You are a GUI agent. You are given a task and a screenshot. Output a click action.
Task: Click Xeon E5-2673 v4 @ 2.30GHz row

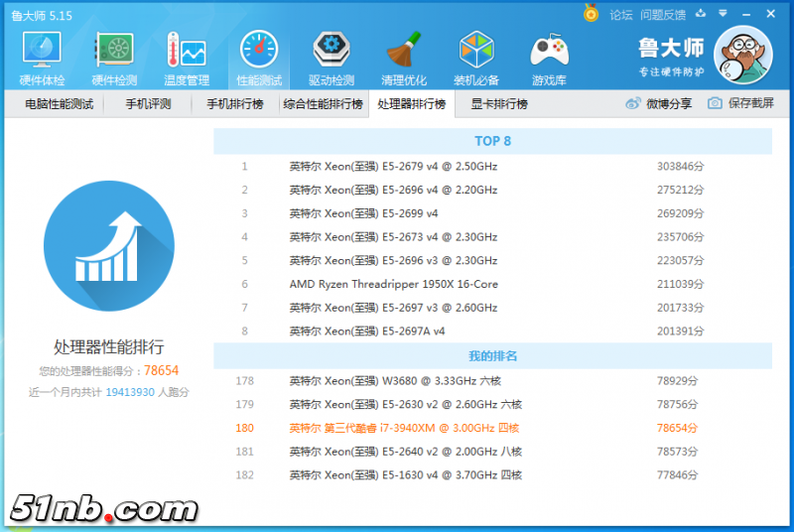click(492, 237)
